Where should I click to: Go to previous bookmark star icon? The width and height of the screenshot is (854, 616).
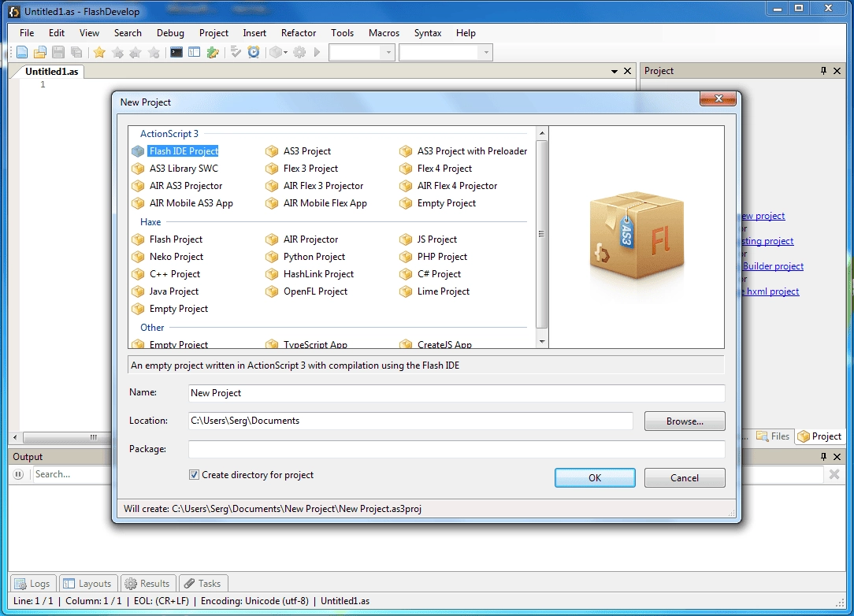(136, 52)
